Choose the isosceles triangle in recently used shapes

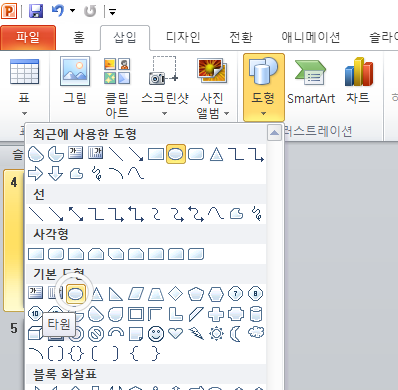click(216, 154)
